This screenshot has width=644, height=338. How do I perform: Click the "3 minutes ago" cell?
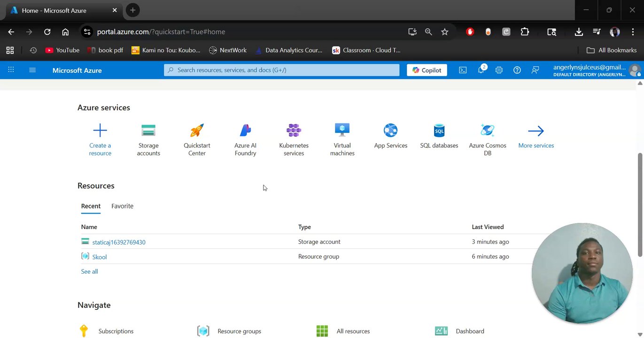pyautogui.click(x=490, y=242)
